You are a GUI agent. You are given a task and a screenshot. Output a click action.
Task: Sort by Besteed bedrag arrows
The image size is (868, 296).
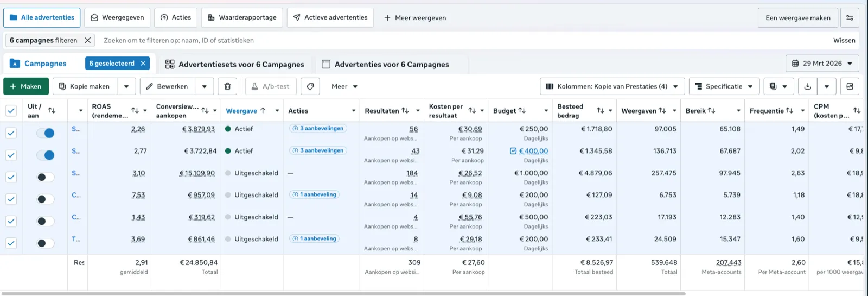click(601, 111)
